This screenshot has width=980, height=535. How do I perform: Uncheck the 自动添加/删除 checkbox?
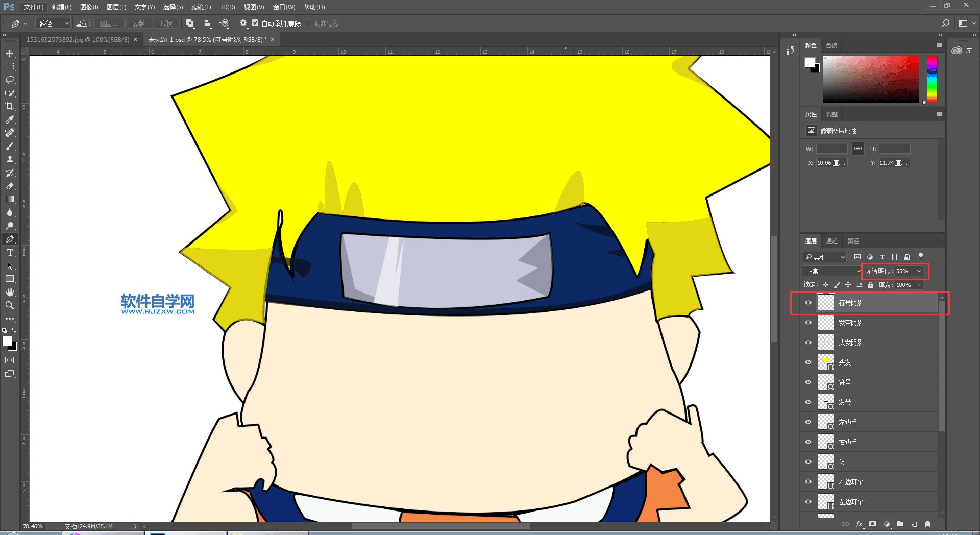[x=255, y=23]
